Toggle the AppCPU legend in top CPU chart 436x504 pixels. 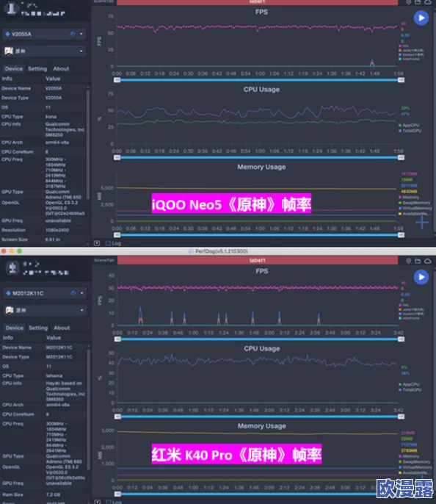[x=409, y=125]
